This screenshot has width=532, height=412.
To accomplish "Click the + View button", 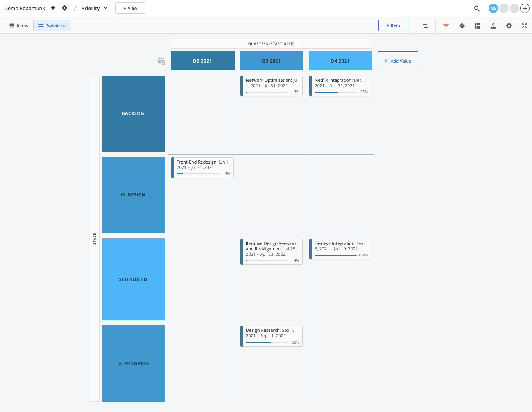I will (x=130, y=8).
